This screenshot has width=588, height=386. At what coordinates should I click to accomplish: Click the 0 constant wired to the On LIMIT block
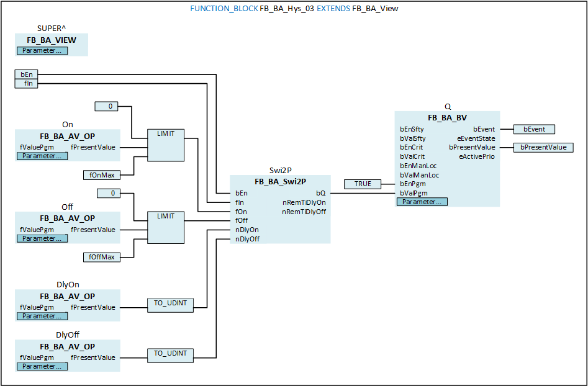(x=107, y=107)
